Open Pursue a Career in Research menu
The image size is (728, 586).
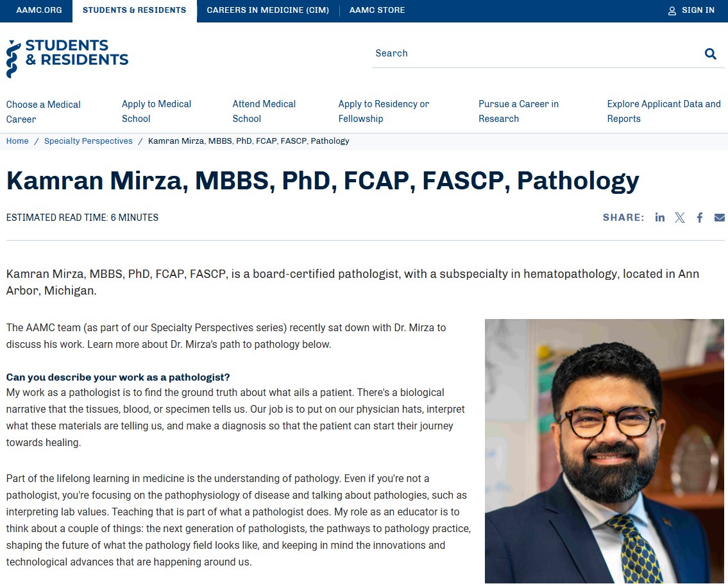click(x=518, y=111)
